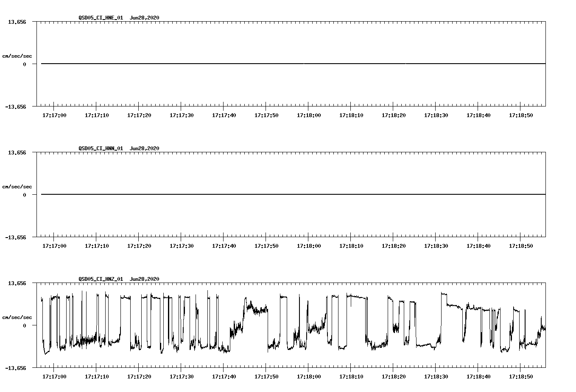This screenshot has height=392, width=576.
Task: Click -13.656 minimum label of HNN plot
Action: point(16,238)
